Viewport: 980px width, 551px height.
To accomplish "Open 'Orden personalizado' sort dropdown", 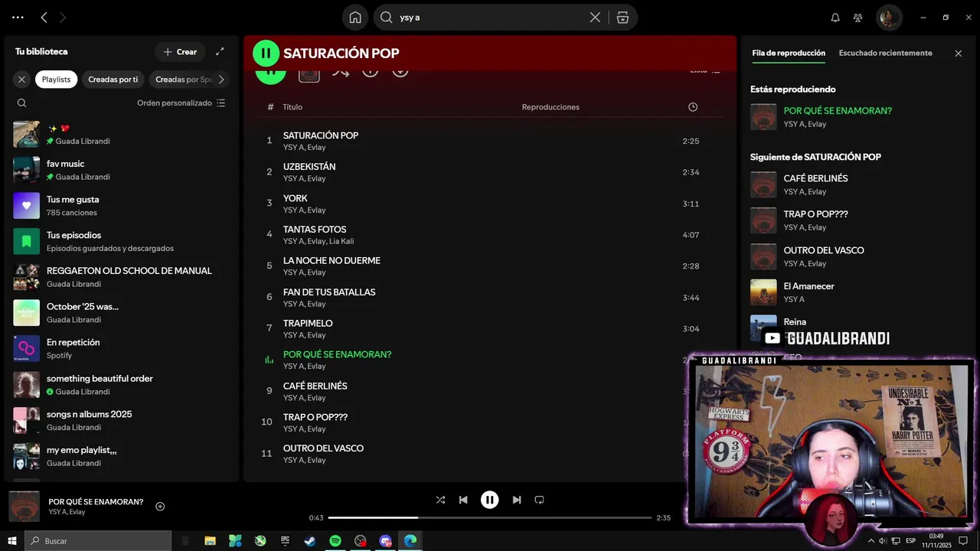I will click(x=181, y=103).
